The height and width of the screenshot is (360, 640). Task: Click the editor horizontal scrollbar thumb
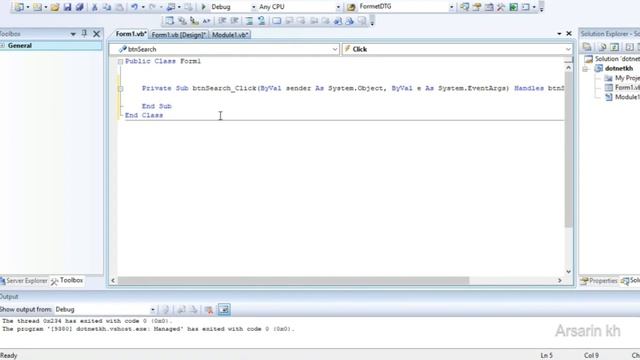pyautogui.click(x=293, y=280)
